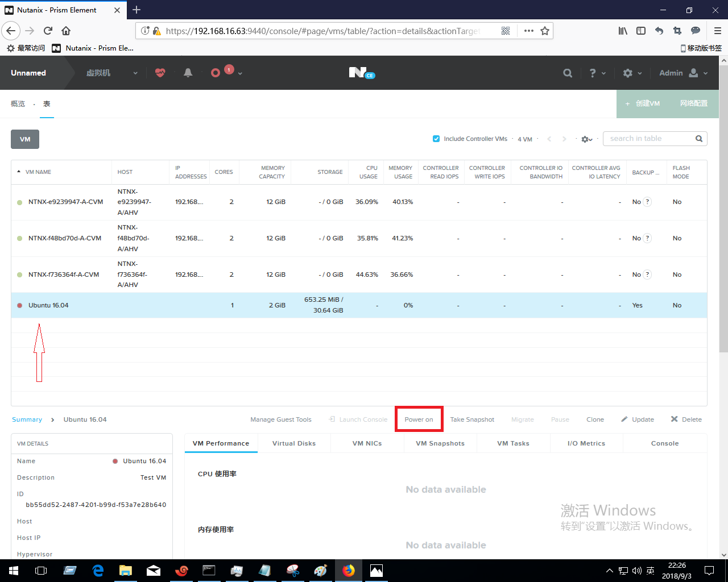Screen dimensions: 728x582
Task: Toggle Include Controller VMs checkbox
Action: coord(436,139)
